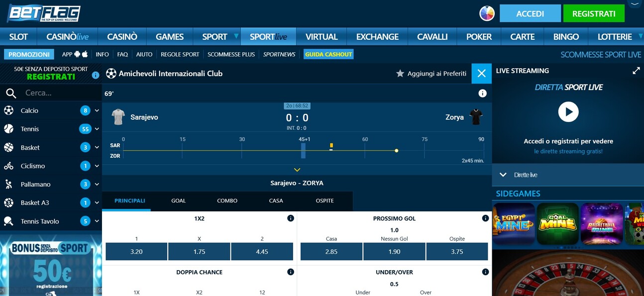Click the star favorite icon
Image resolution: width=644 pixels, height=296 pixels.
pyautogui.click(x=400, y=73)
